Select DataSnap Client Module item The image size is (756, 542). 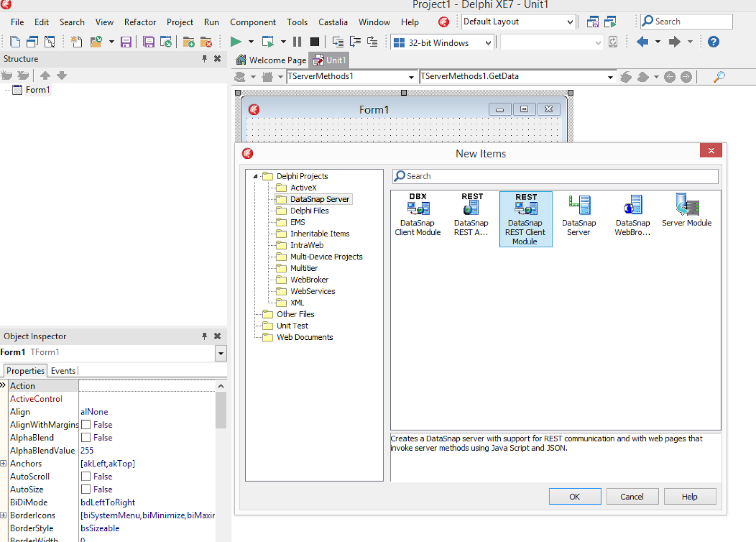(418, 215)
